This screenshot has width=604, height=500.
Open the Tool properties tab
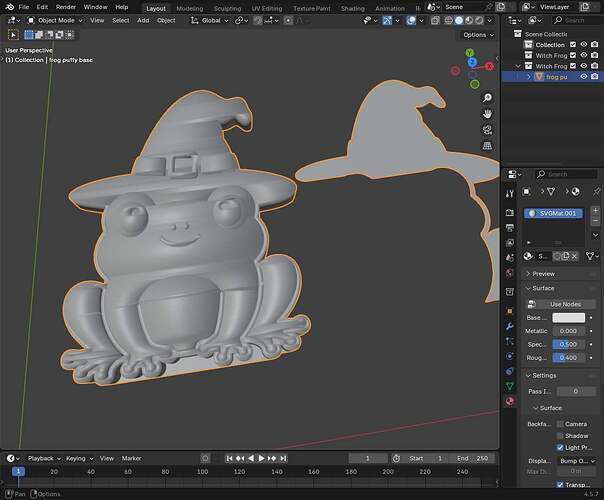(510, 193)
